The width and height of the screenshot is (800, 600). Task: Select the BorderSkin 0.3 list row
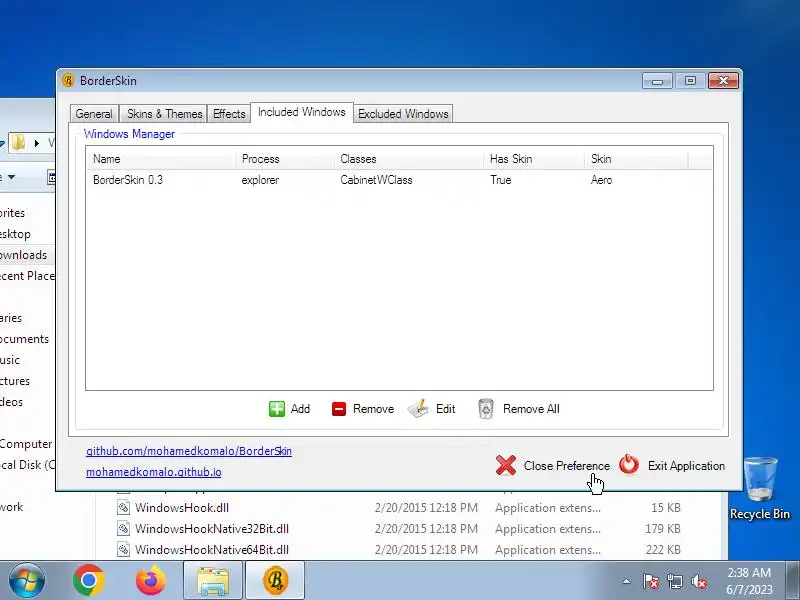[399, 180]
